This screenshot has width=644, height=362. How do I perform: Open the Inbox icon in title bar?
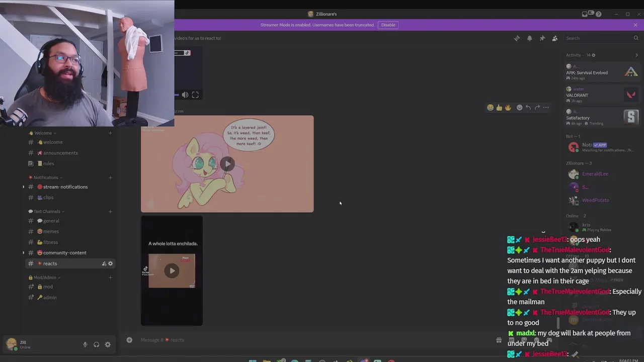(585, 14)
